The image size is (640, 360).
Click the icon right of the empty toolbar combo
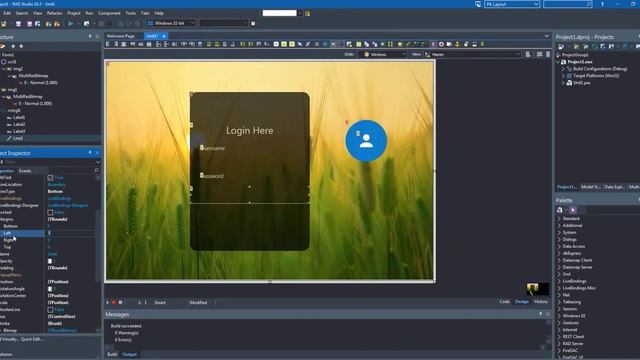[x=253, y=24]
